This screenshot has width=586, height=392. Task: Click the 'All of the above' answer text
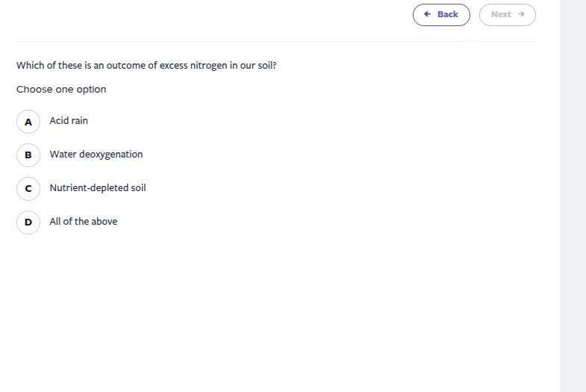pos(83,221)
